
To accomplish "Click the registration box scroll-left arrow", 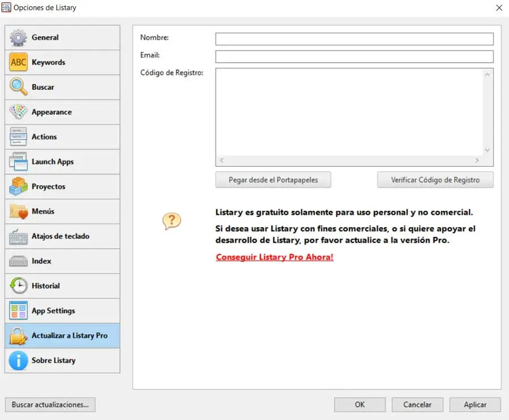I will coord(221,161).
